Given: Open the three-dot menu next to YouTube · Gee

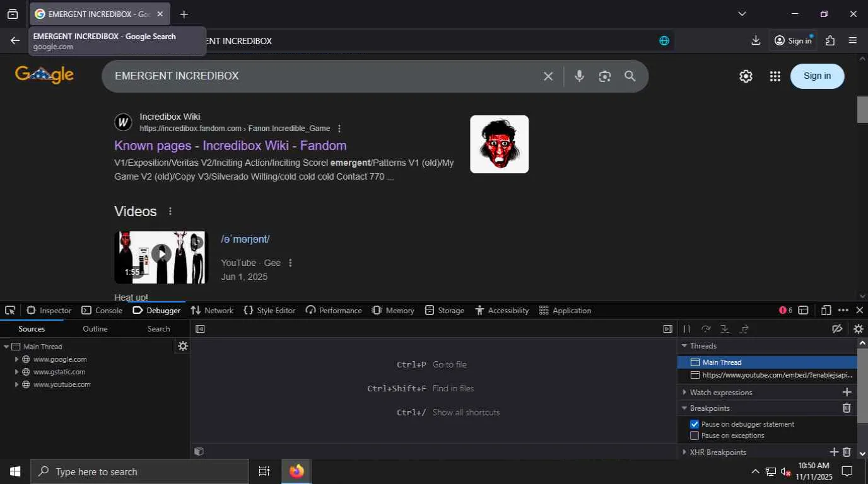Looking at the screenshot, I should coord(290,263).
